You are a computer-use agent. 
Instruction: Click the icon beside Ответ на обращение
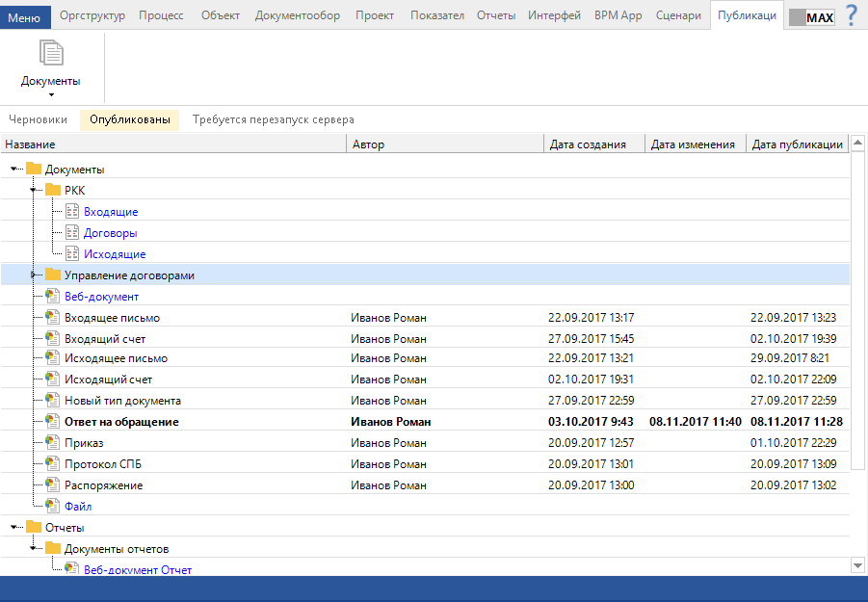(x=53, y=422)
